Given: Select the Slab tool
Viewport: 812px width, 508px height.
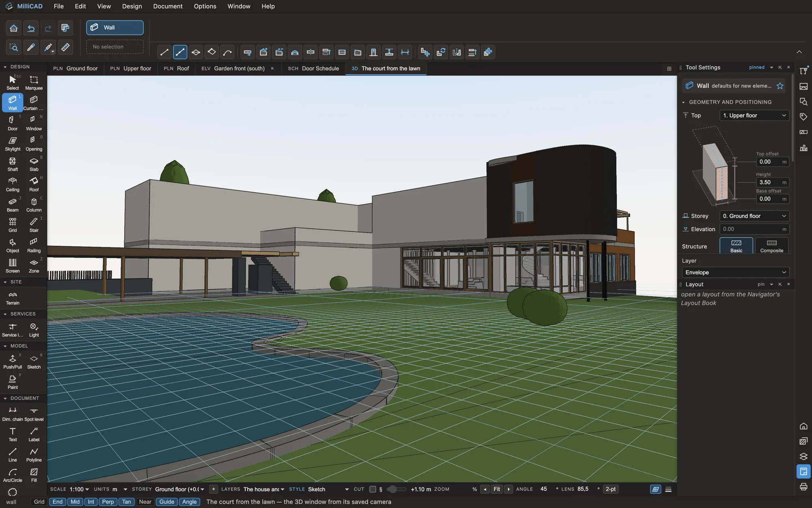Looking at the screenshot, I should (x=34, y=164).
